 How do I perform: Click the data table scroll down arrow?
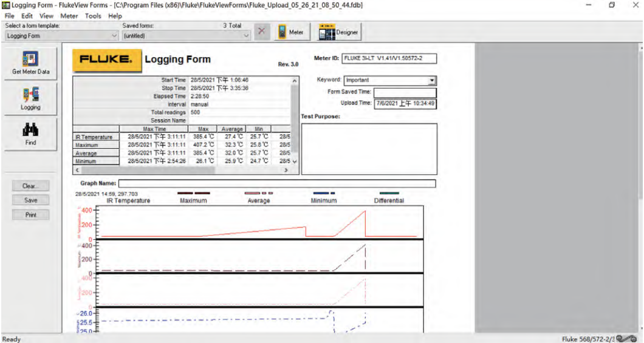pos(294,161)
